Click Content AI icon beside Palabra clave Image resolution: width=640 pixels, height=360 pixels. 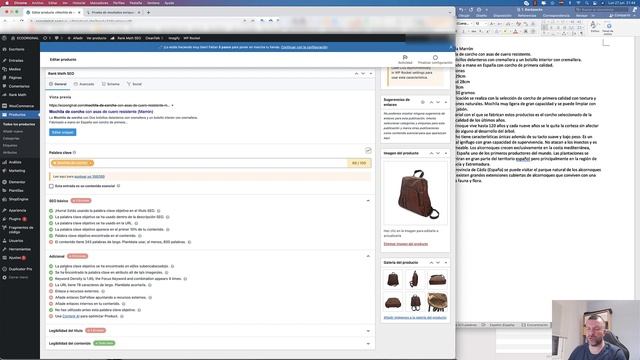pyautogui.click(x=368, y=151)
